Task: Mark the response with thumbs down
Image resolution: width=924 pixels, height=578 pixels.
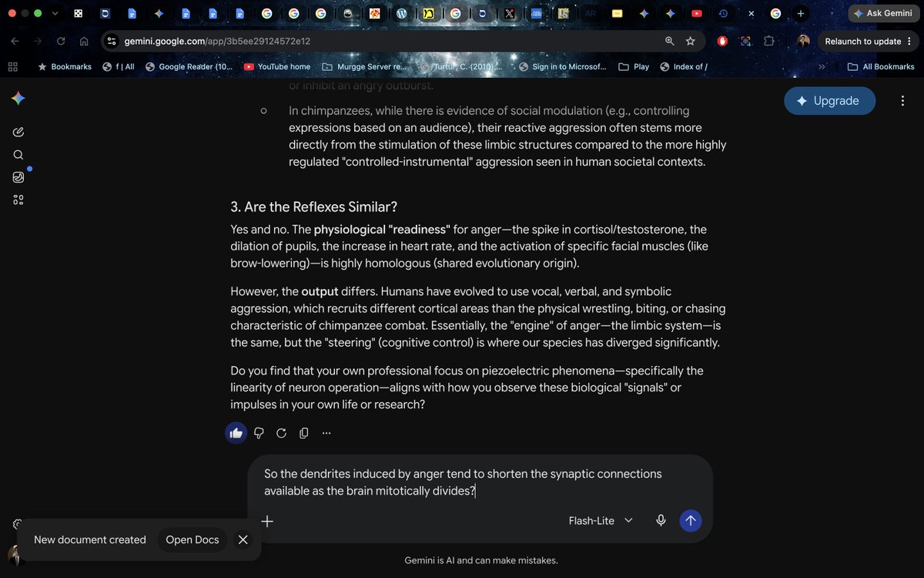Action: [259, 433]
